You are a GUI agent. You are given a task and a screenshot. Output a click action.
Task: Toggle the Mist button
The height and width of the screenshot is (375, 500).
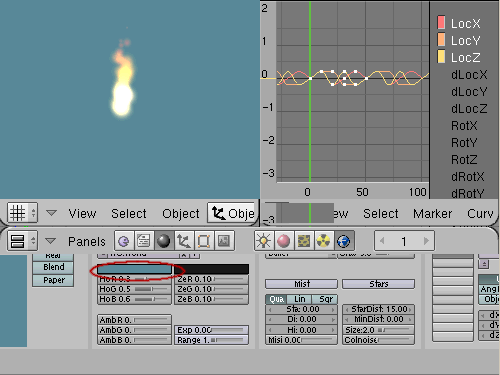tap(301, 284)
